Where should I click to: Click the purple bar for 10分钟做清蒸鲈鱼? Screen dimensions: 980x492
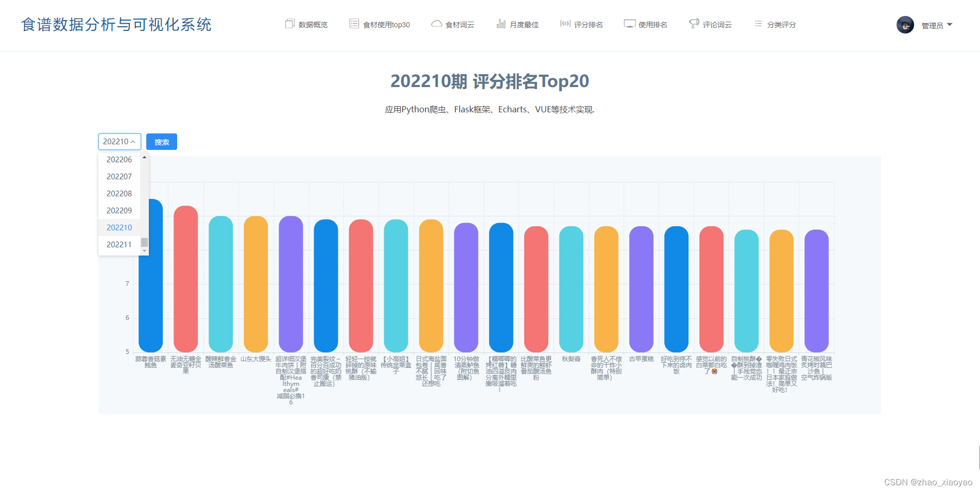click(x=466, y=287)
